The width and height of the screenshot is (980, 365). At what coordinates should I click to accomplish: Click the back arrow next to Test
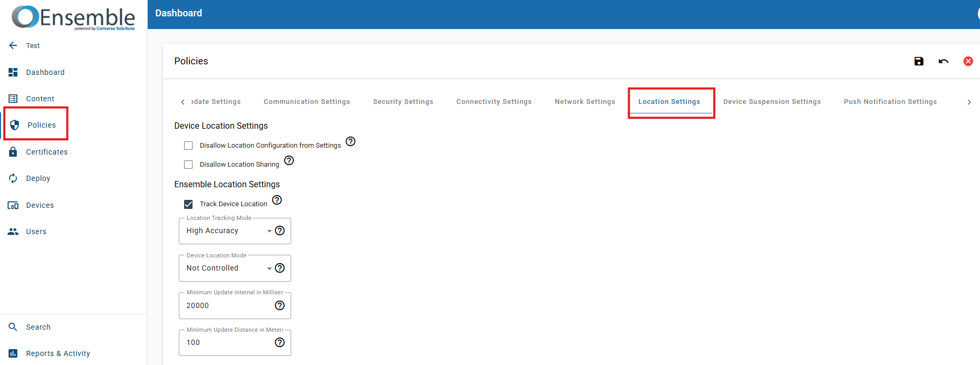[x=13, y=45]
